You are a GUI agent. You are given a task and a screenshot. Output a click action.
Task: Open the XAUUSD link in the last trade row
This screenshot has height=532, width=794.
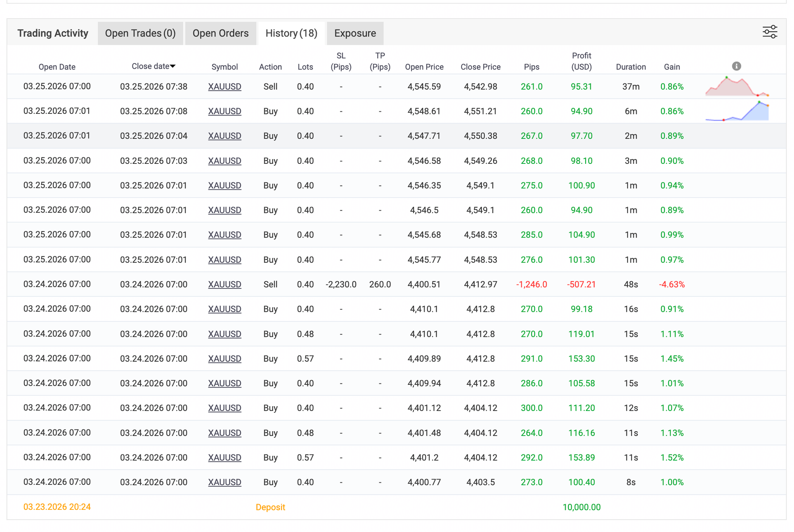pyautogui.click(x=224, y=482)
